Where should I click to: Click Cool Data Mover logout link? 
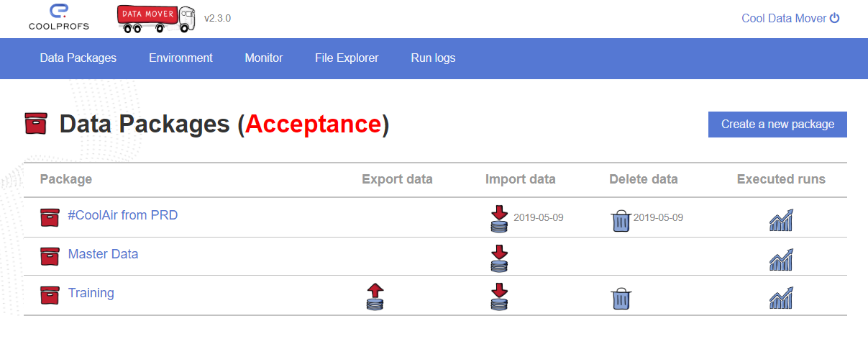click(790, 19)
